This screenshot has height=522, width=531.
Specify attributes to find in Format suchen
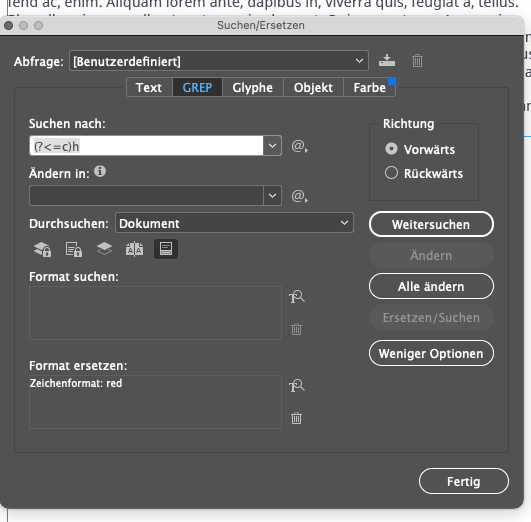coord(297,297)
